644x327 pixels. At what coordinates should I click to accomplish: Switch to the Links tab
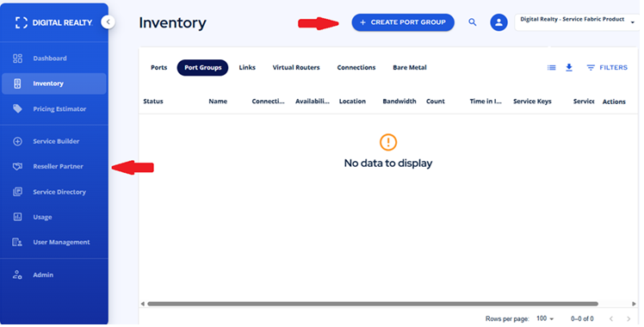[x=247, y=68]
